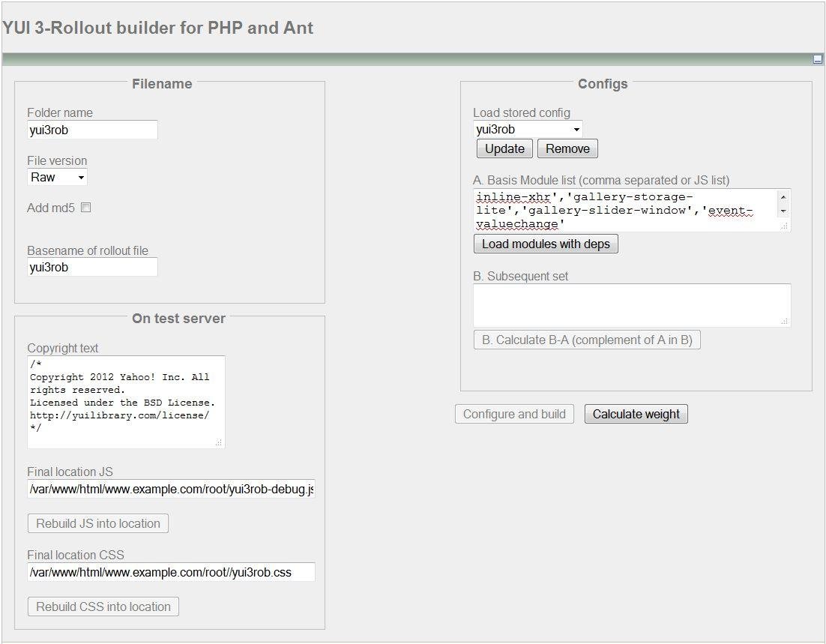Enable the Add md5 checkbox

point(85,208)
